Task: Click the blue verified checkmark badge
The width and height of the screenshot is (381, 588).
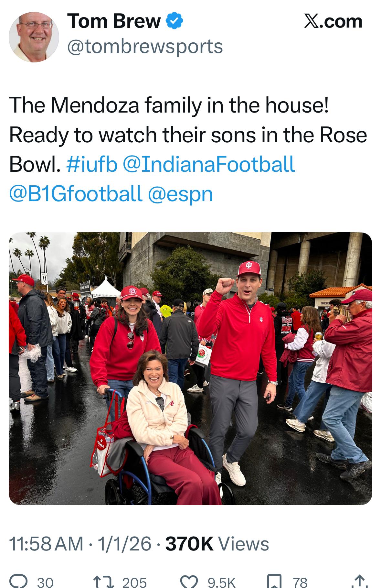Action: click(175, 21)
